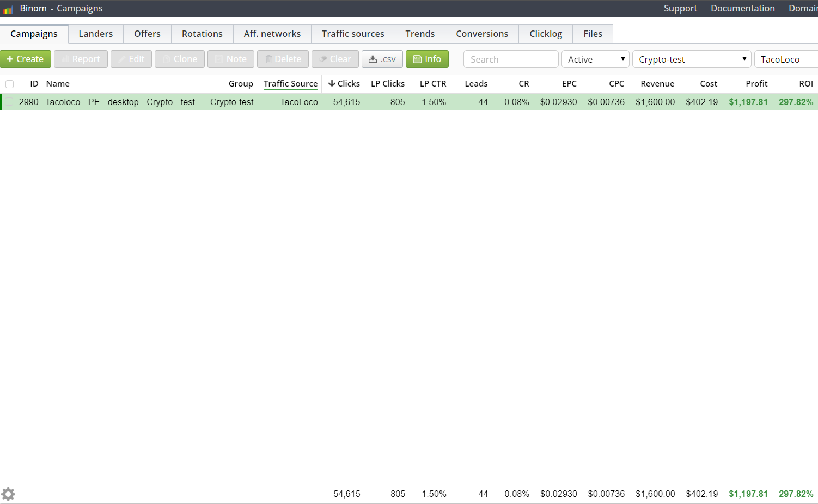Tick the select-all campaigns checkbox
Image resolution: width=818 pixels, height=504 pixels.
click(9, 84)
